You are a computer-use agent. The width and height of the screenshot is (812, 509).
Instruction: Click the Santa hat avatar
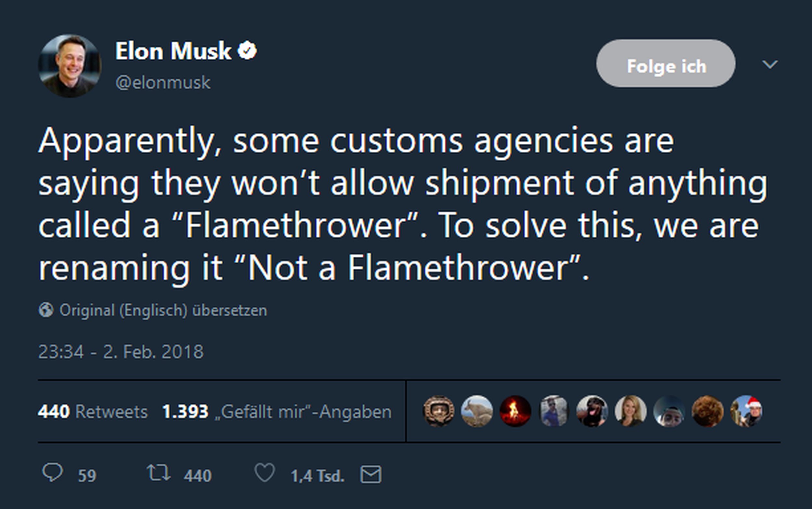[x=746, y=411]
